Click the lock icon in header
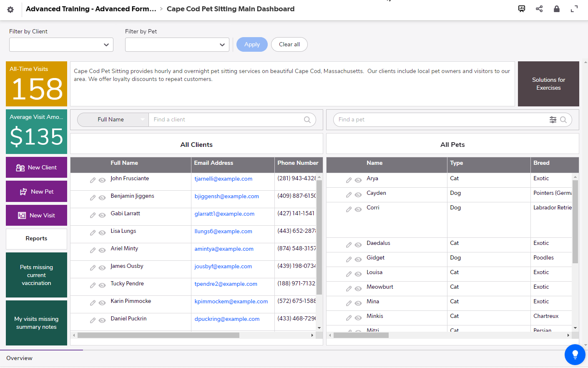588x368 pixels. tap(557, 9)
